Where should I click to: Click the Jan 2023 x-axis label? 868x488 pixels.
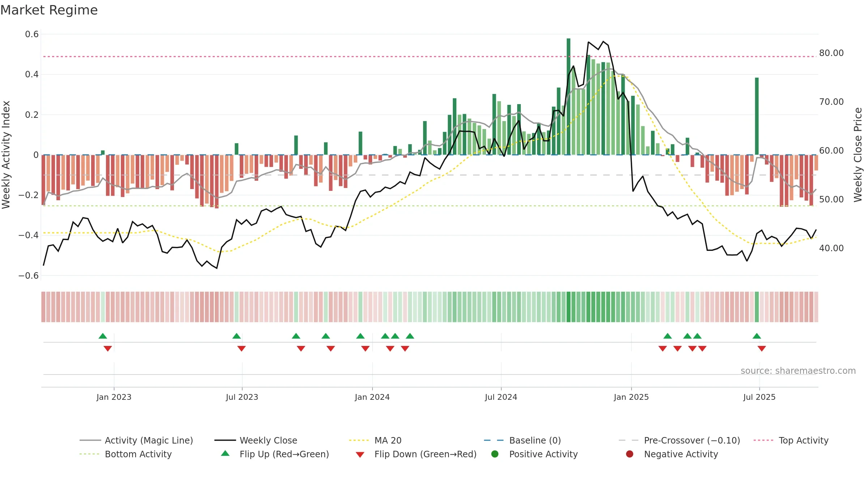(114, 397)
